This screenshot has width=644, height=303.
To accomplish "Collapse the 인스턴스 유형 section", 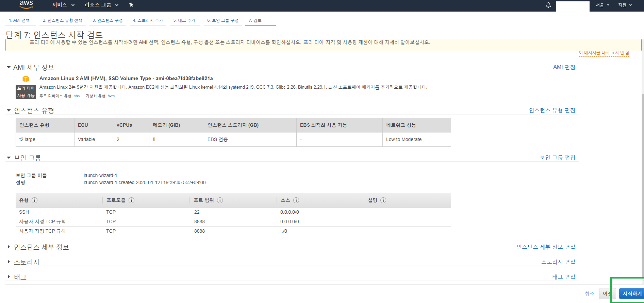I will click(x=9, y=110).
